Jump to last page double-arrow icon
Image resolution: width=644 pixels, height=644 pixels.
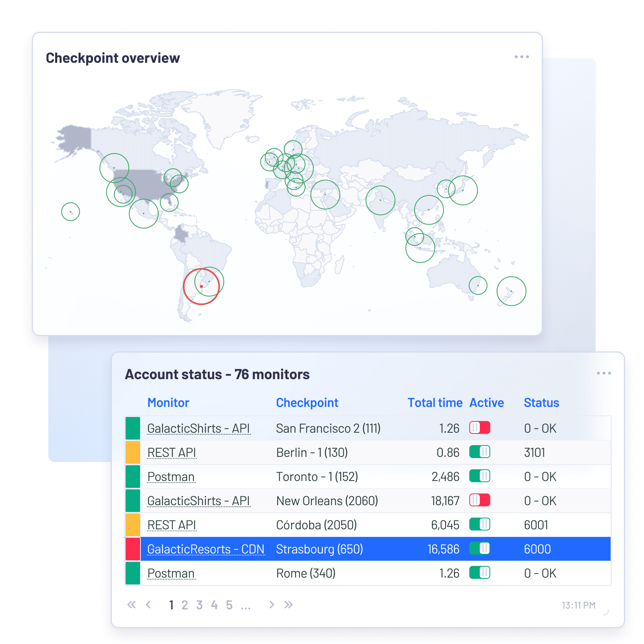[x=288, y=605]
